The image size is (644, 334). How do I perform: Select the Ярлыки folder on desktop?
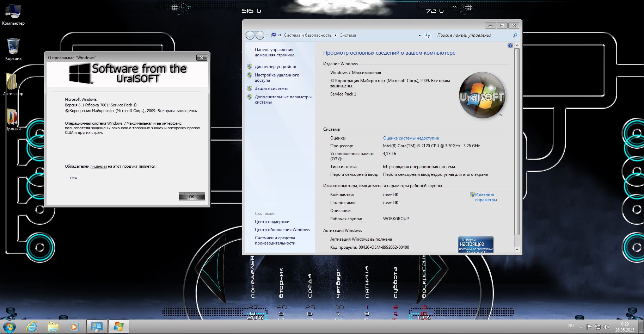click(13, 120)
